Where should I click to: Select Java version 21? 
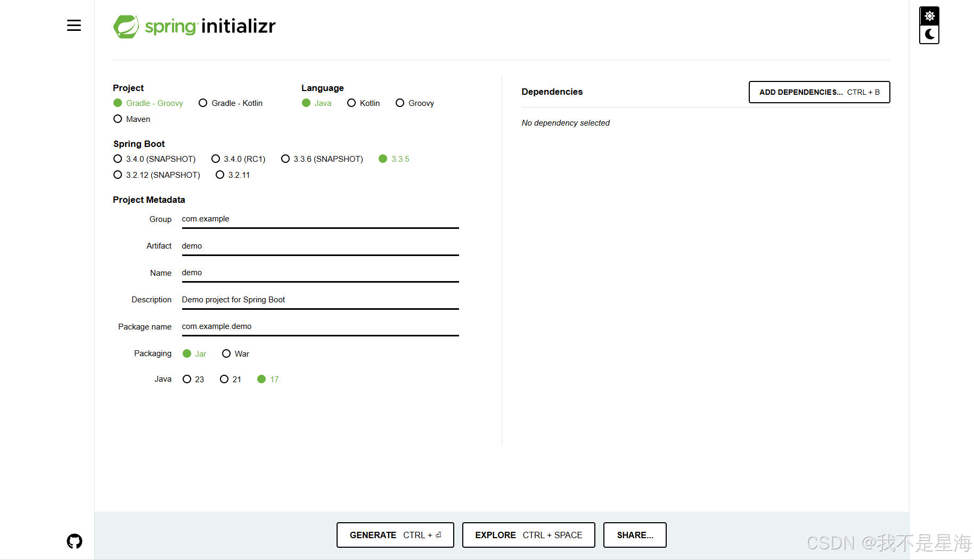tap(231, 380)
